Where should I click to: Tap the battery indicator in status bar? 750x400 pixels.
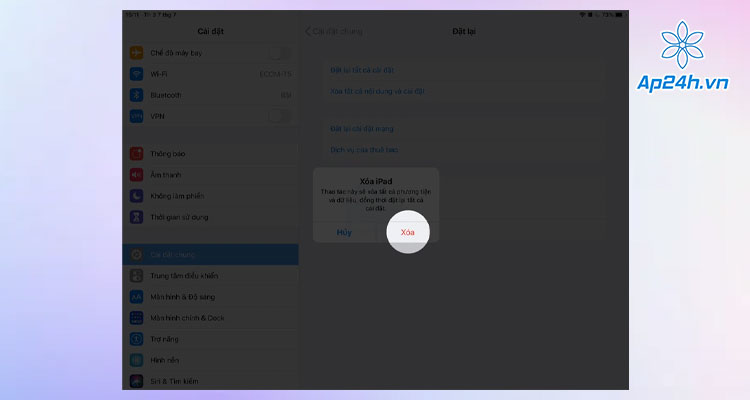click(619, 15)
